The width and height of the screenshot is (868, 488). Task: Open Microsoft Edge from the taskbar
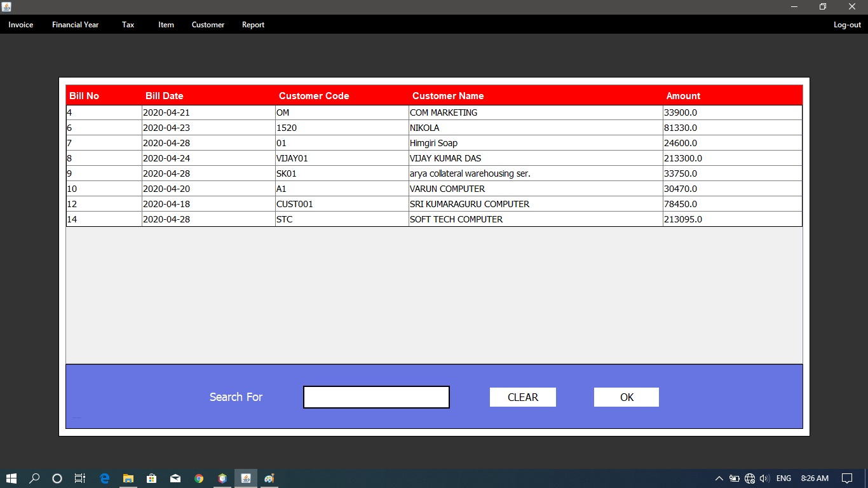(104, 478)
